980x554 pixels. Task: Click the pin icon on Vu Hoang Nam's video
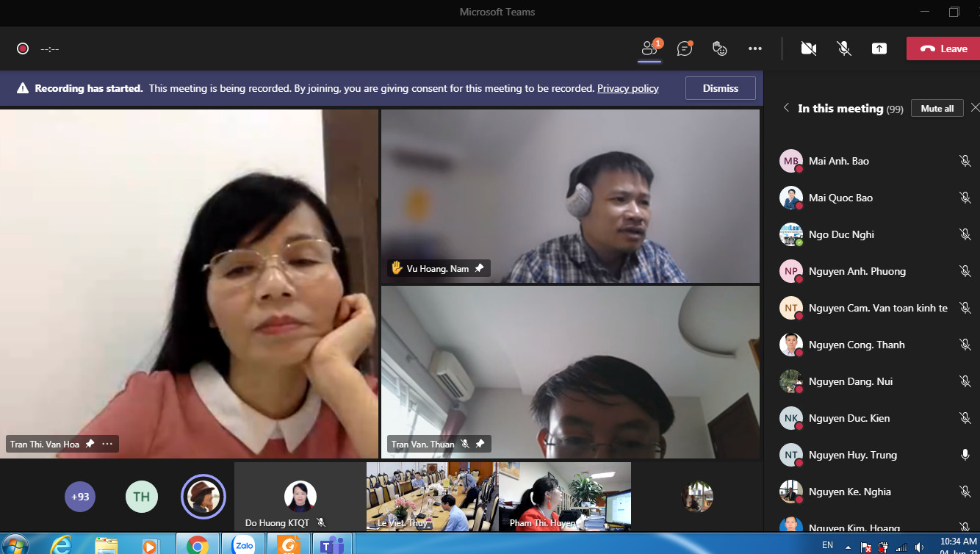[479, 268]
